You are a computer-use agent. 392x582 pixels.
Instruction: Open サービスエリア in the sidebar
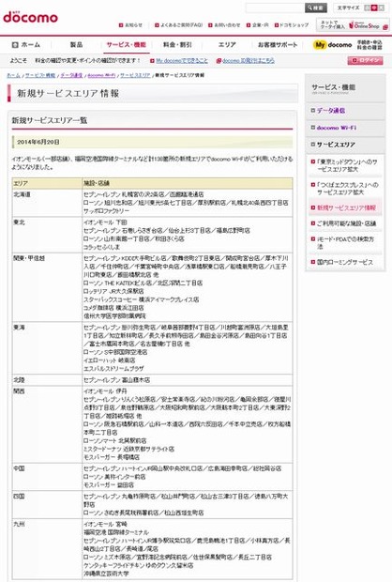click(x=336, y=145)
